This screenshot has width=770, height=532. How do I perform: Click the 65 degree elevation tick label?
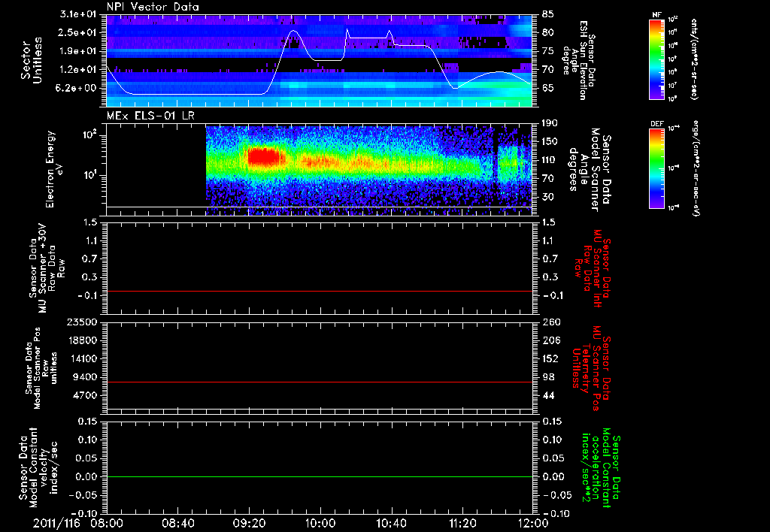548,88
